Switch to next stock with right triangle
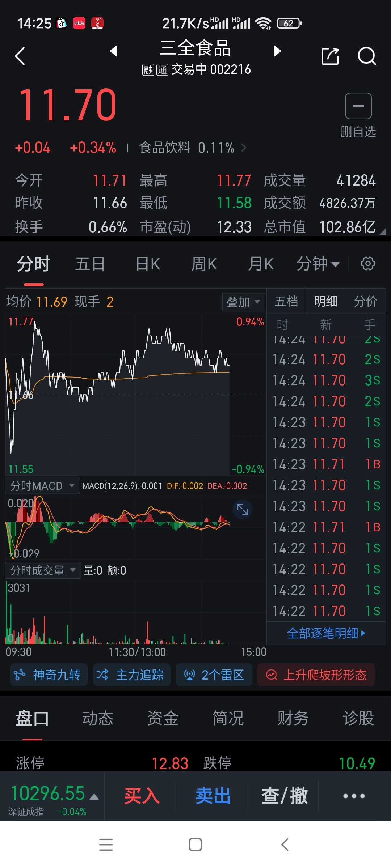This screenshot has height=868, width=391. pos(277,51)
